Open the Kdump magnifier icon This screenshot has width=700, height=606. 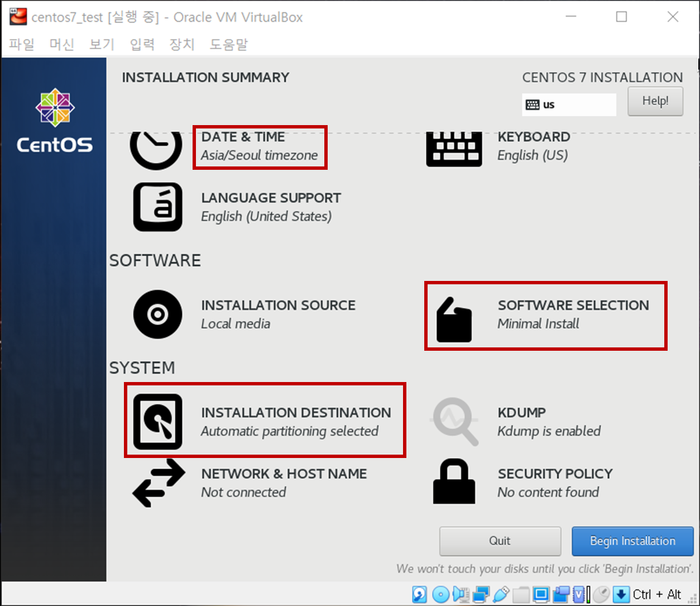tap(454, 421)
